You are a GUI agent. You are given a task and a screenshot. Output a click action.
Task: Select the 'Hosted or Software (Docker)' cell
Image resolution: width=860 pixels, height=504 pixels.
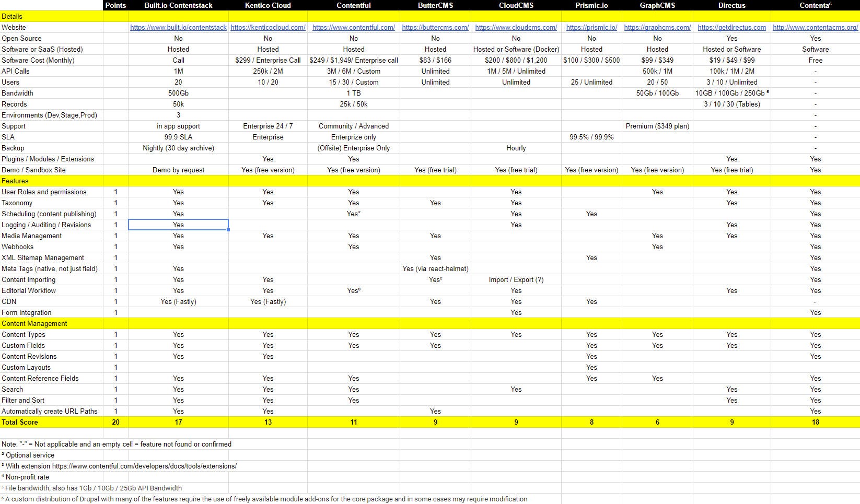coord(516,49)
